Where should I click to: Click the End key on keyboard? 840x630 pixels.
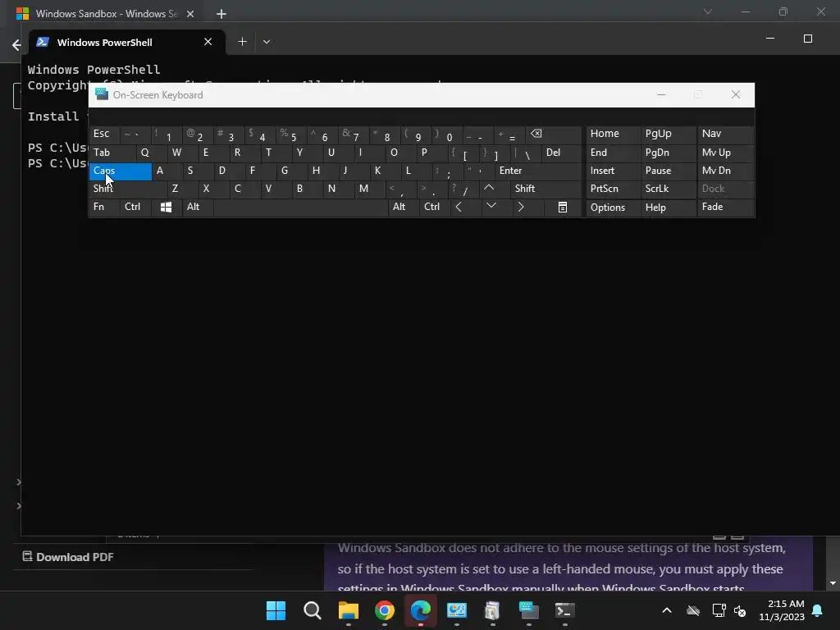(613, 153)
